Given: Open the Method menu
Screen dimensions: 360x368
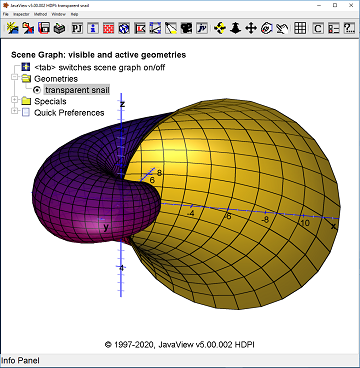Looking at the screenshot, I should [40, 14].
